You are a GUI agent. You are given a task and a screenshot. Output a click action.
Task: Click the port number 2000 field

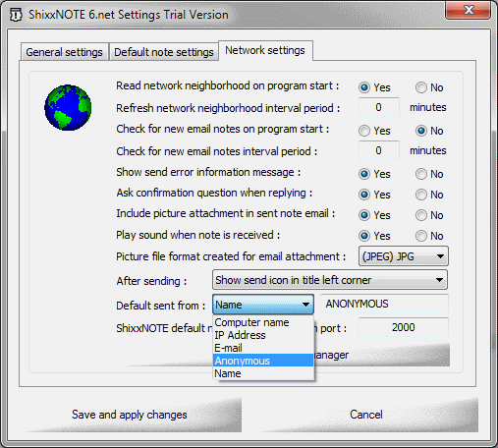pyautogui.click(x=404, y=327)
